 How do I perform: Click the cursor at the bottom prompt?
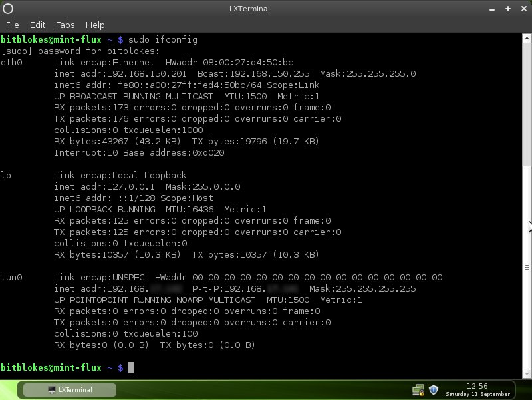131,368
